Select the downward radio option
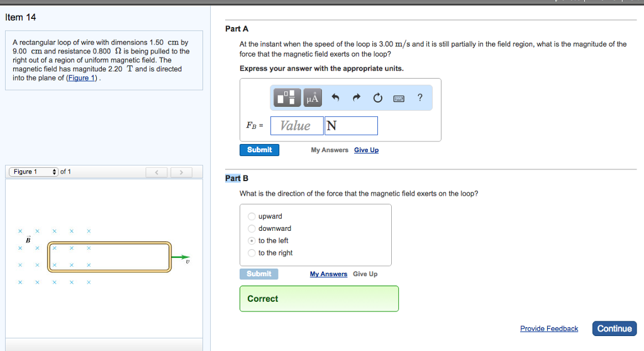 click(252, 228)
